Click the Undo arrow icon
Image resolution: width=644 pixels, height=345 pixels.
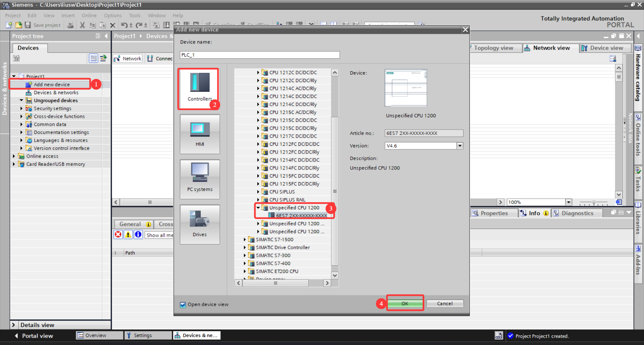point(124,25)
